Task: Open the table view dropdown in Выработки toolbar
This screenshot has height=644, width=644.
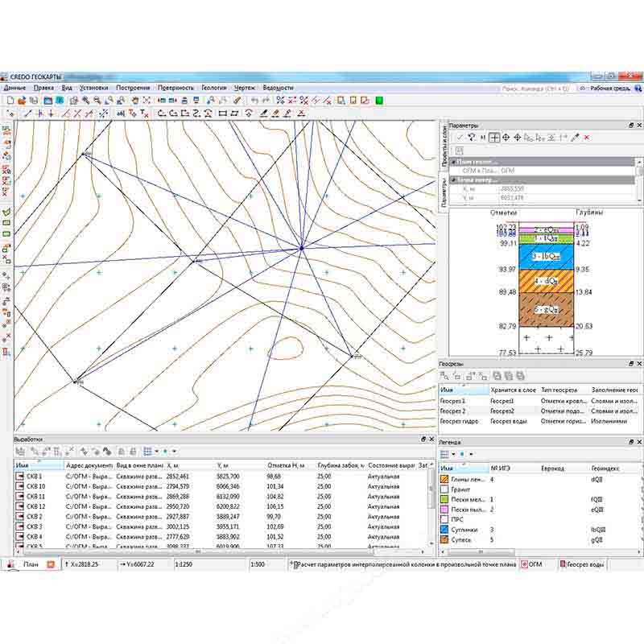Action: coord(155,452)
